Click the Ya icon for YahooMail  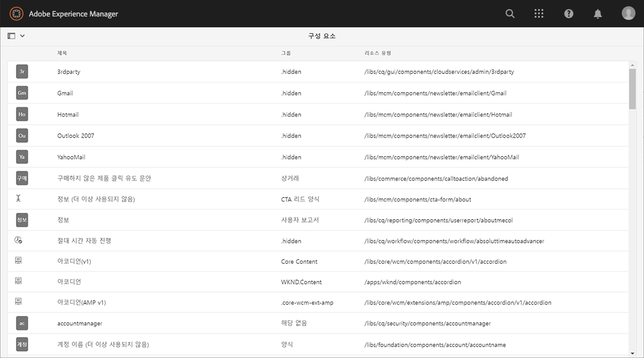point(22,157)
